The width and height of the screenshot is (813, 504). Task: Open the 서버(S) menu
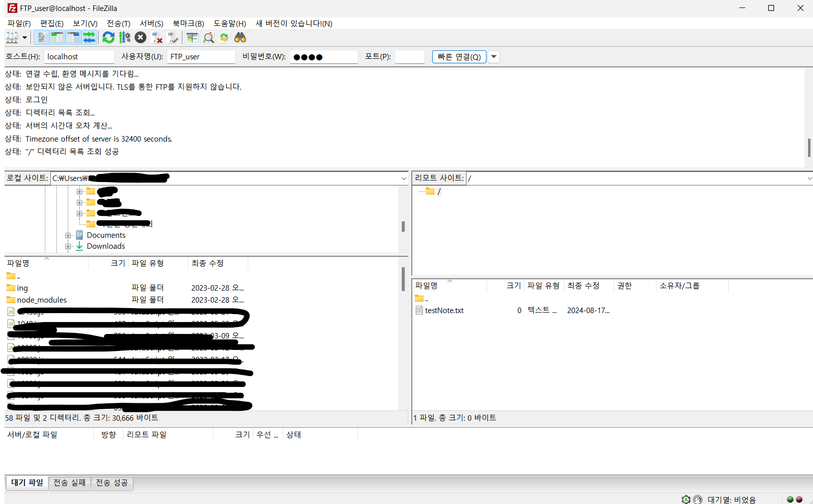(x=152, y=23)
